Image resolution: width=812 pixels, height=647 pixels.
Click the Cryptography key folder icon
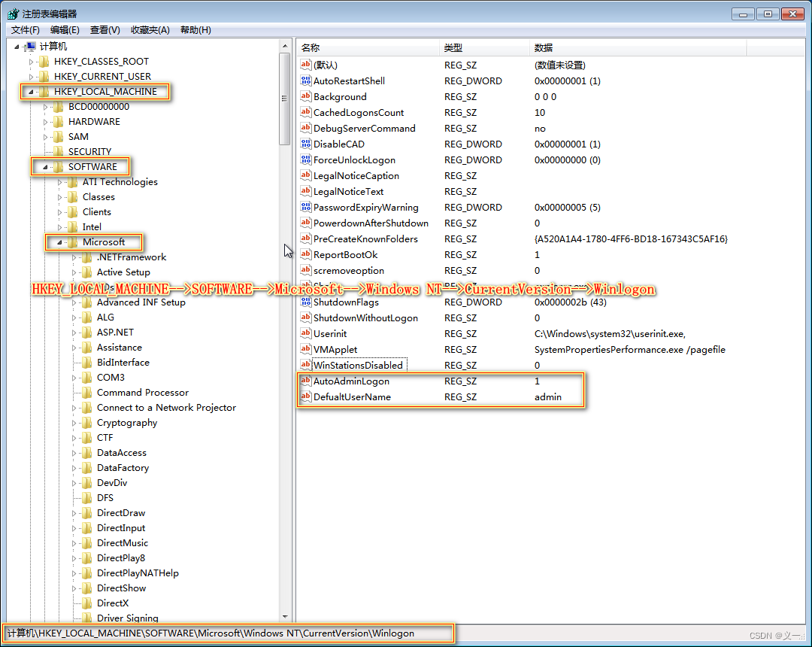click(x=87, y=423)
